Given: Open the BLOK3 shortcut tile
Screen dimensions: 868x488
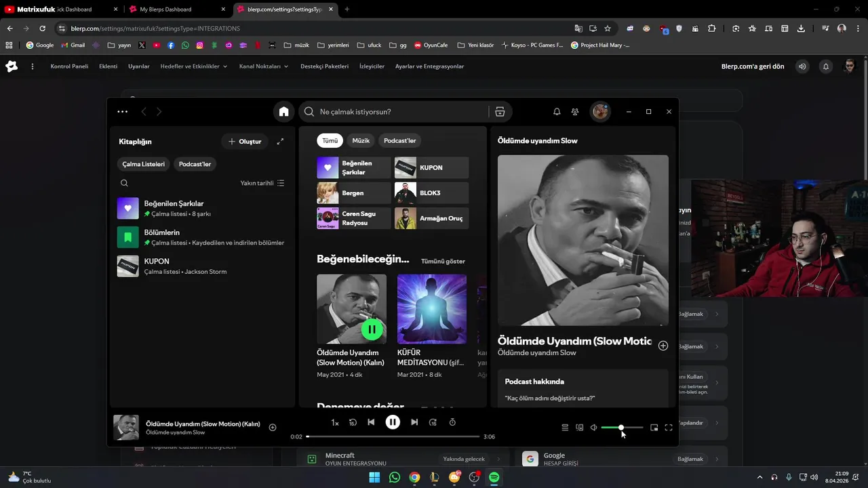Looking at the screenshot, I should (431, 193).
